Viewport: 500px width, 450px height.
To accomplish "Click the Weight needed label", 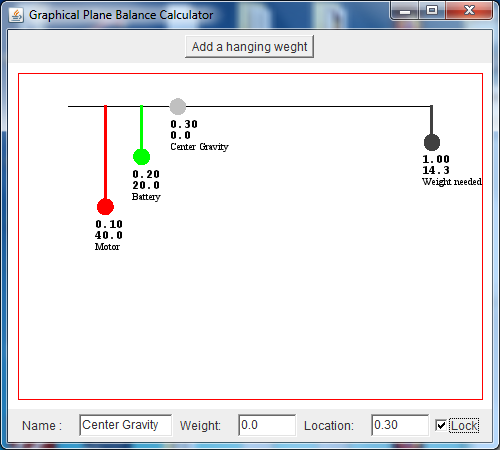I will click(x=452, y=182).
